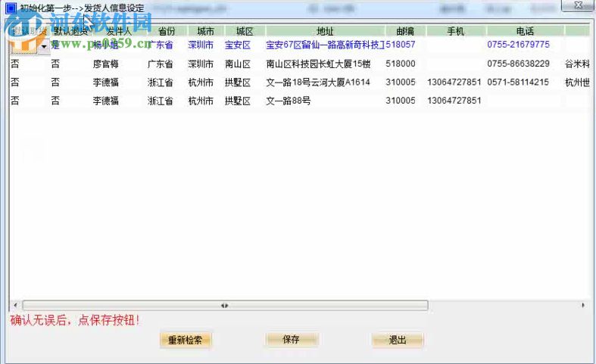Click the 电话 column header
The width and height of the screenshot is (596, 364).
click(x=525, y=31)
